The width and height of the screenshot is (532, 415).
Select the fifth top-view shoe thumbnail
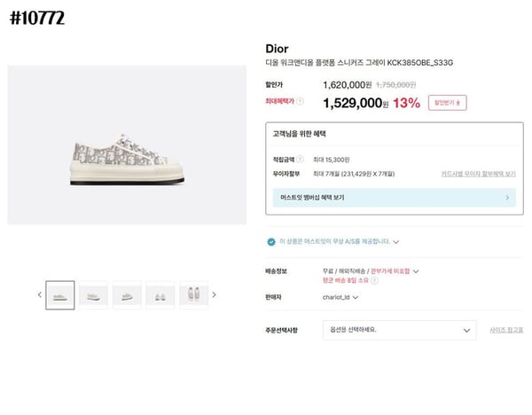point(192,294)
